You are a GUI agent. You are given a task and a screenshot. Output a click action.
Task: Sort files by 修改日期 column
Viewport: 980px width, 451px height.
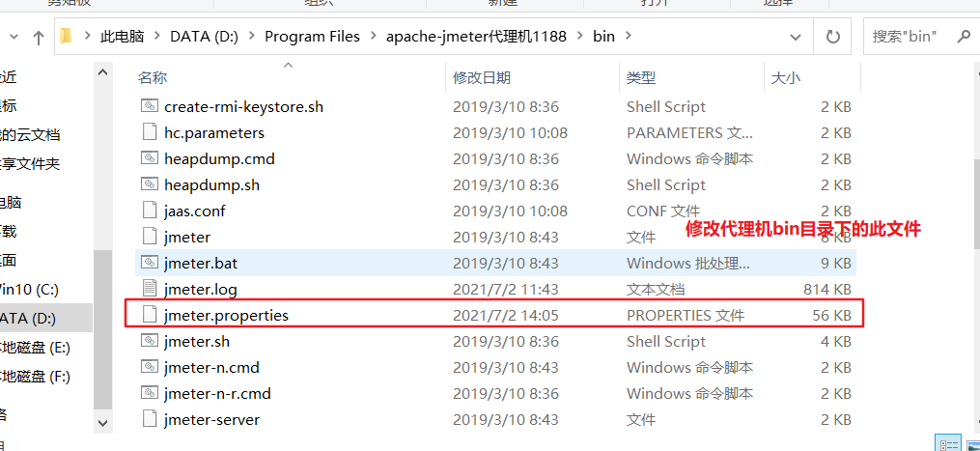[x=482, y=77]
